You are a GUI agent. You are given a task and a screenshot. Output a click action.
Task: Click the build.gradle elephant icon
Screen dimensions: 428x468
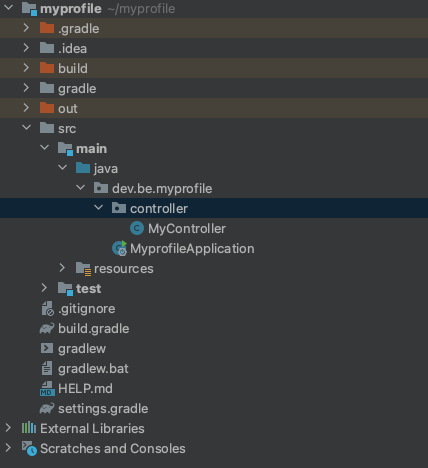click(47, 328)
